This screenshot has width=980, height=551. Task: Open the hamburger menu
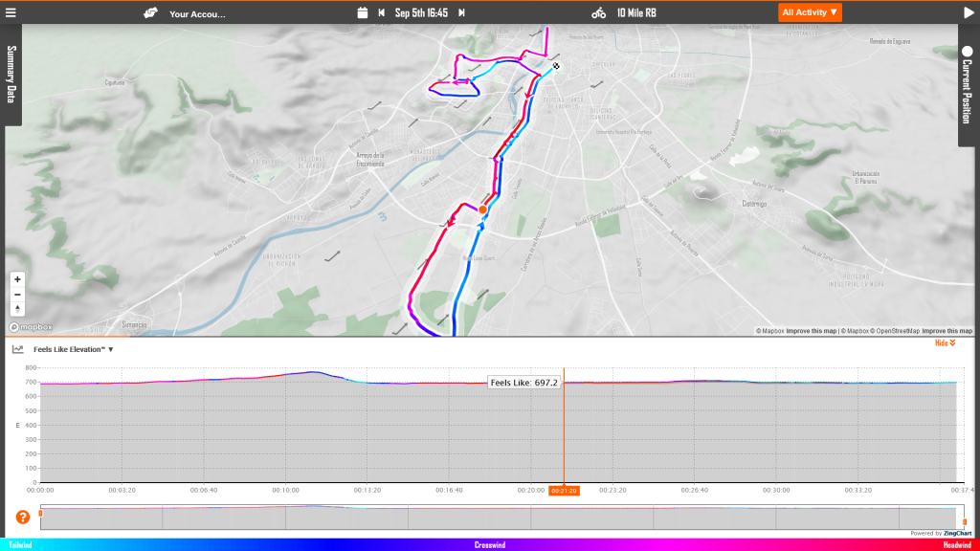click(11, 12)
